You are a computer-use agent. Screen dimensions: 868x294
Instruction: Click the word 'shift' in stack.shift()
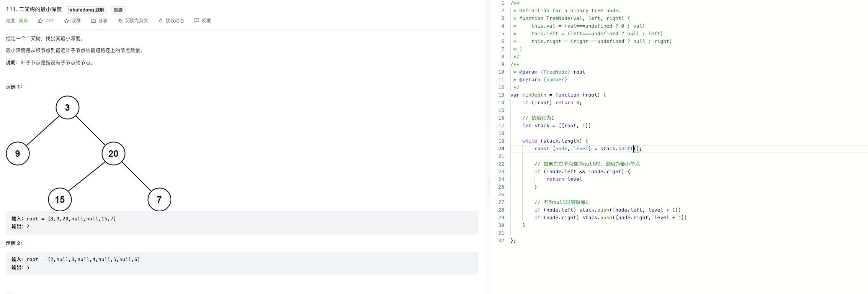(626, 149)
